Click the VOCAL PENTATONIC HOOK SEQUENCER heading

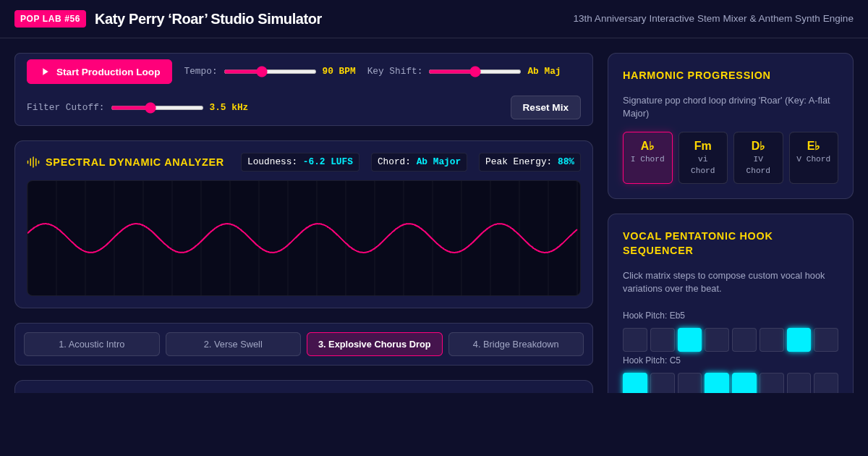point(698,243)
